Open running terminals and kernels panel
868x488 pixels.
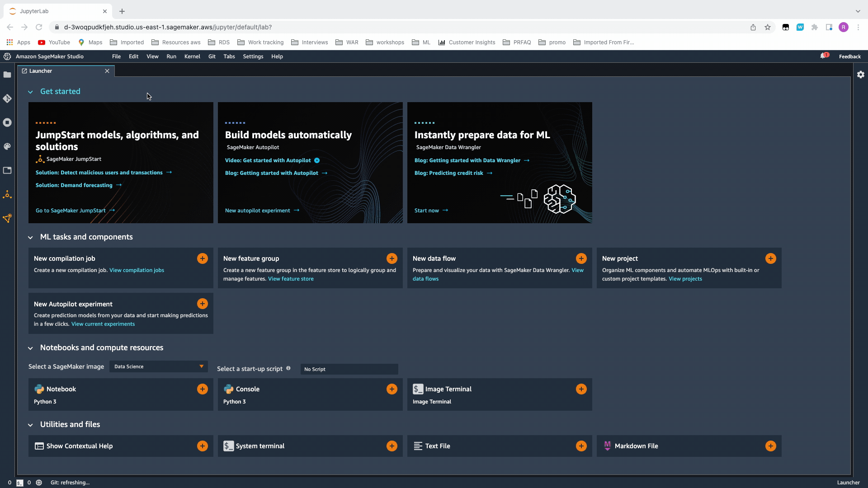[x=7, y=122]
